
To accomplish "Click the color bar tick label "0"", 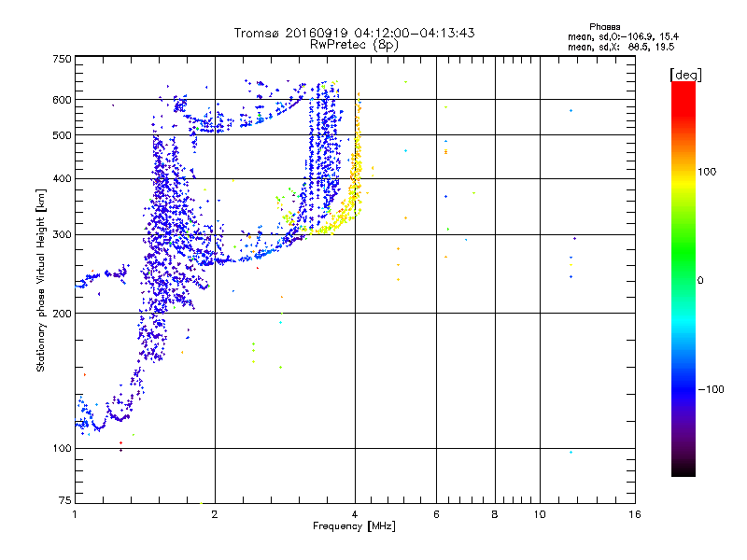I will click(x=700, y=280).
